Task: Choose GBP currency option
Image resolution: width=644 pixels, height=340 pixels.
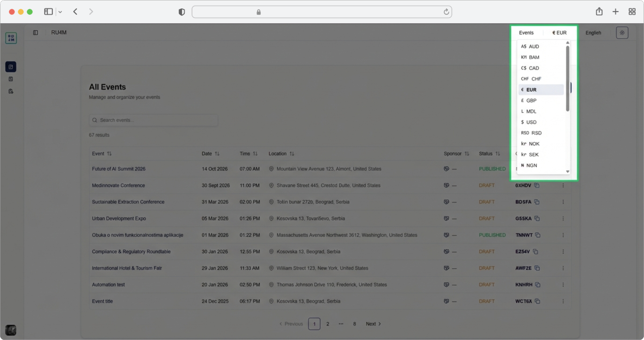Action: tap(531, 101)
